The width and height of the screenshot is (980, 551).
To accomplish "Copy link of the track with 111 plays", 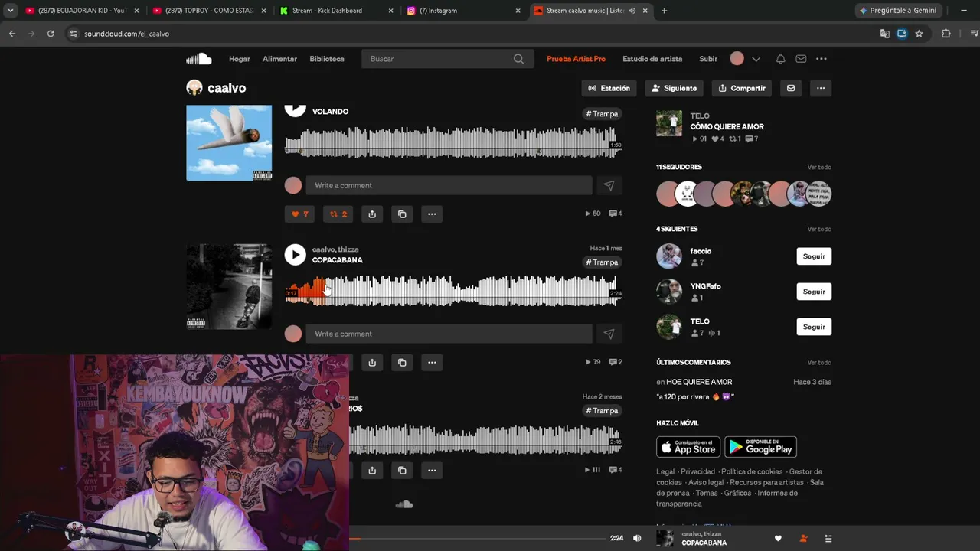I will 402,470.
